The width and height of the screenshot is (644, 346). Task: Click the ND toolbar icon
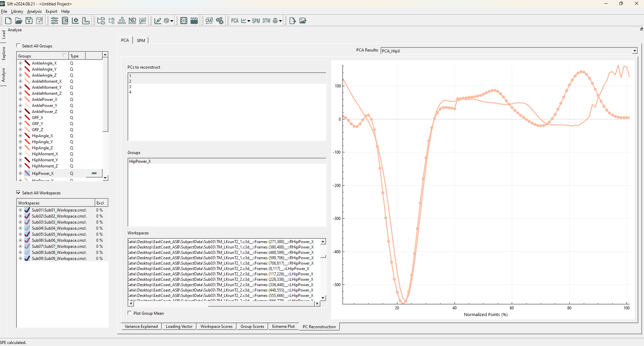(x=132, y=21)
